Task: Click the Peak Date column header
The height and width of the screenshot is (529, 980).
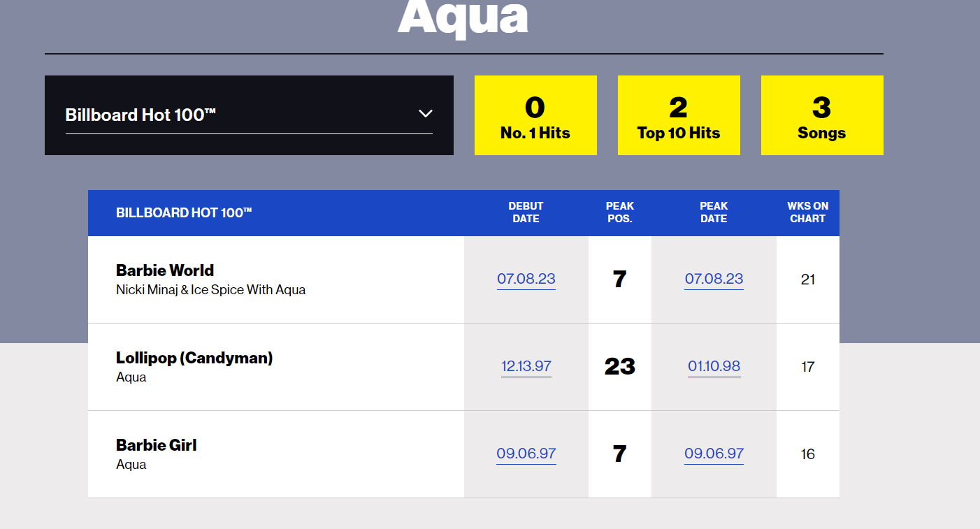Action: point(714,212)
